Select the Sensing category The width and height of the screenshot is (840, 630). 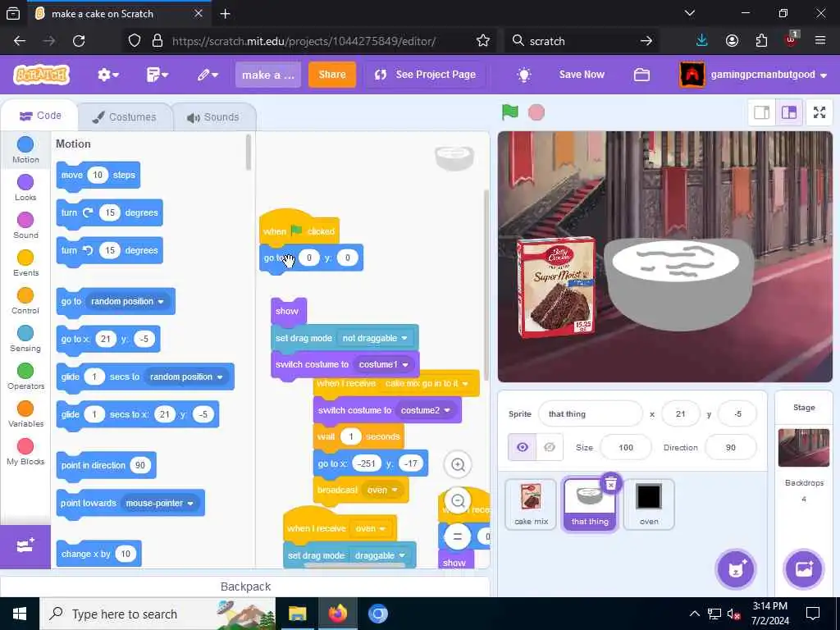[x=25, y=339]
